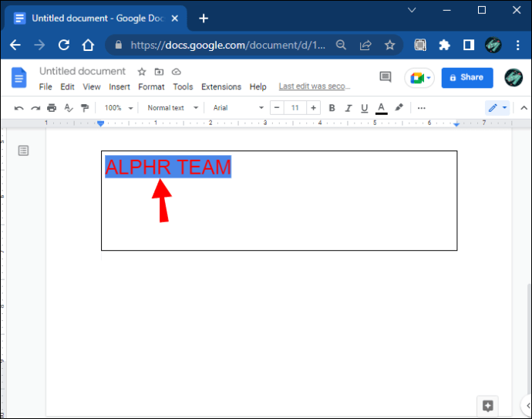
Task: Click the font size 11 field
Action: 295,108
